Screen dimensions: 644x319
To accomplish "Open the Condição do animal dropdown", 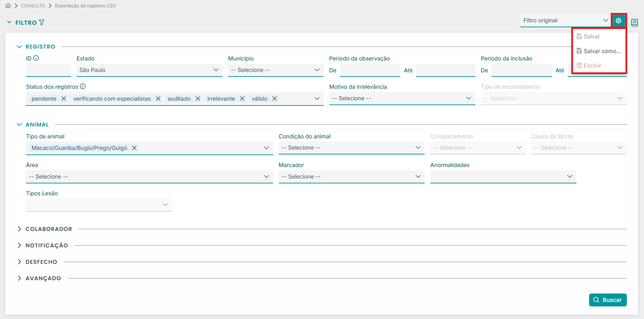I will (351, 148).
